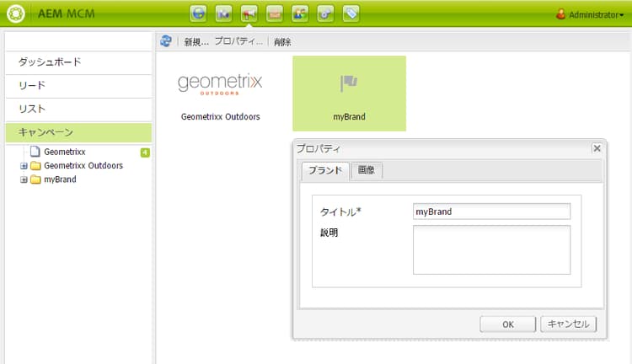
Task: Click the キャンセル button
Action: pos(568,324)
